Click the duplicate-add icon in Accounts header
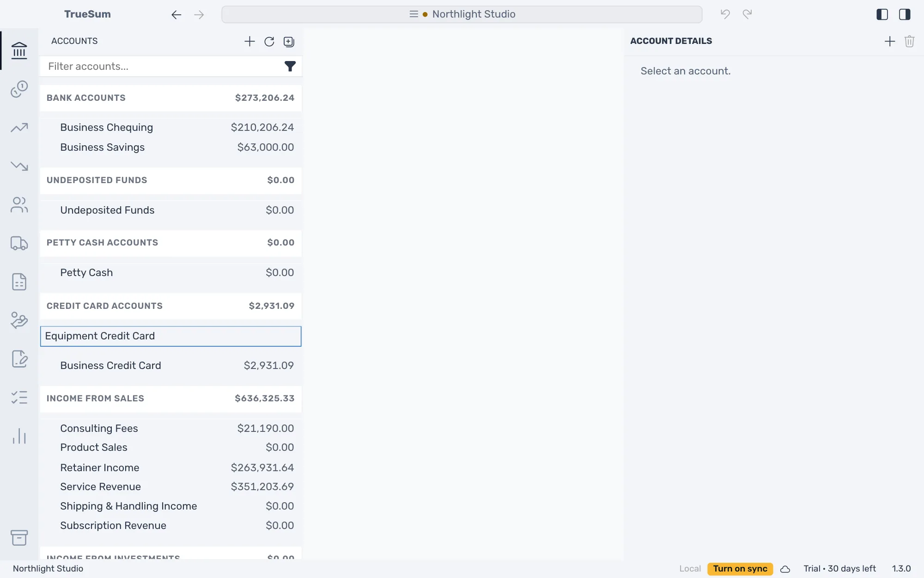Screen dimensions: 924x578 [289, 42]
